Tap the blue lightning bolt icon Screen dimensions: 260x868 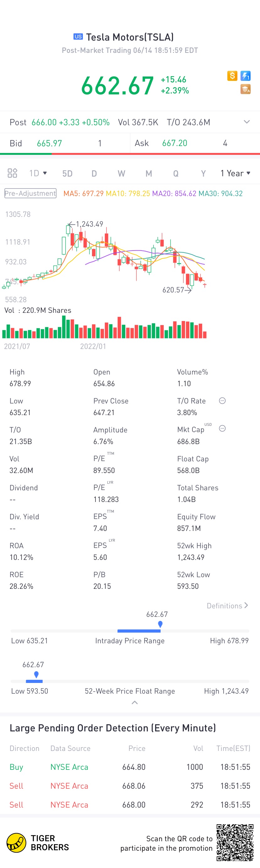click(x=246, y=76)
